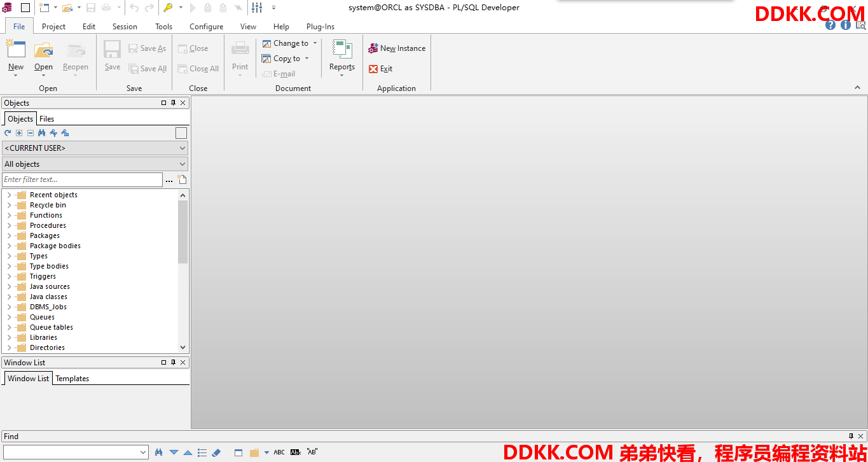Toggle the quoted "AB" regex option
Image resolution: width=868 pixels, height=462 pixels.
(312, 452)
